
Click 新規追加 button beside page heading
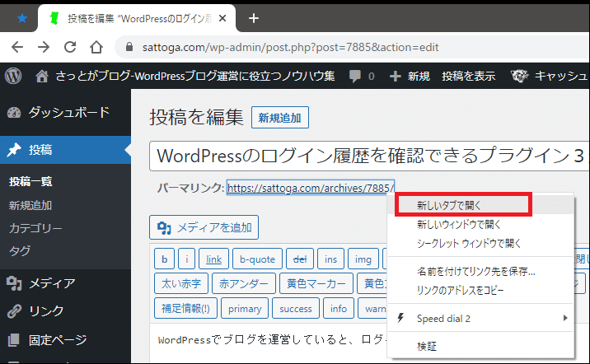(280, 118)
